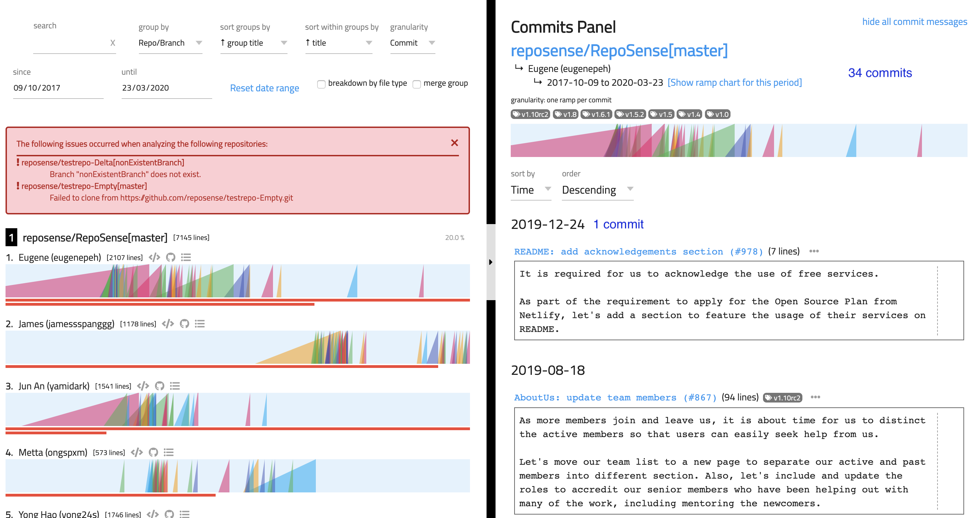Click the ellipsis next to README acknowledgements commit
Image resolution: width=980 pixels, height=518 pixels.
click(814, 251)
